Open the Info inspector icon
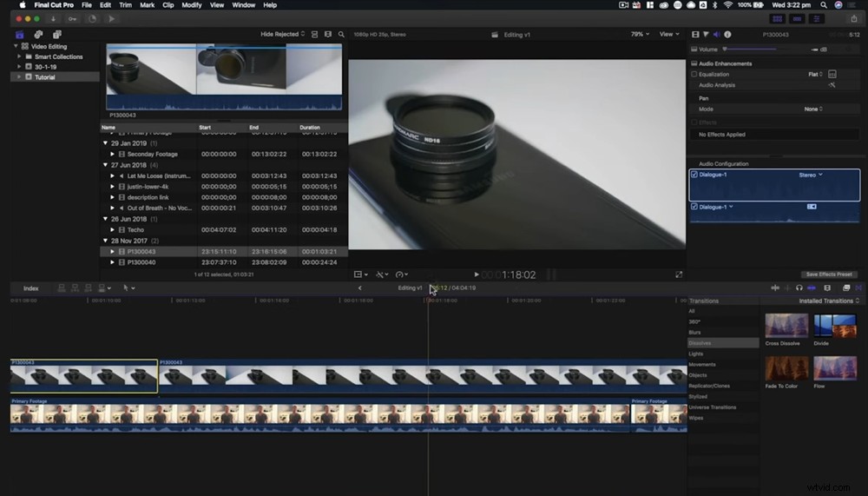The height and width of the screenshot is (496, 868). pyautogui.click(x=727, y=35)
